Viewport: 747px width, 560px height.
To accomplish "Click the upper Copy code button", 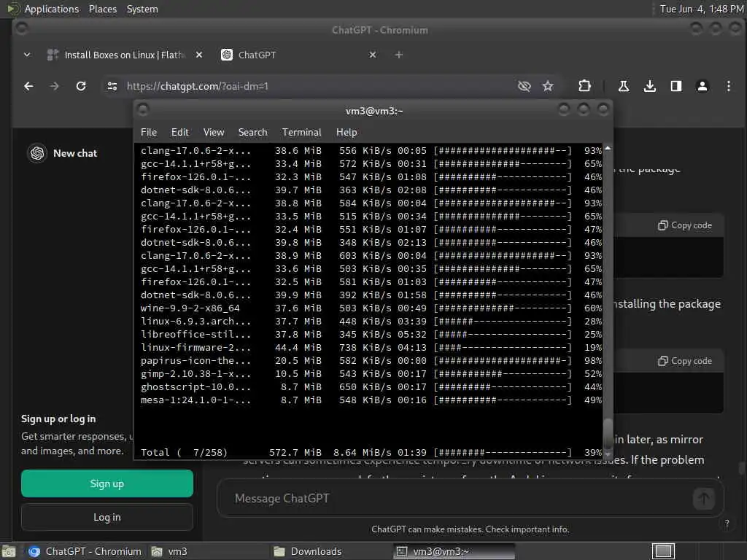I will 684,225.
